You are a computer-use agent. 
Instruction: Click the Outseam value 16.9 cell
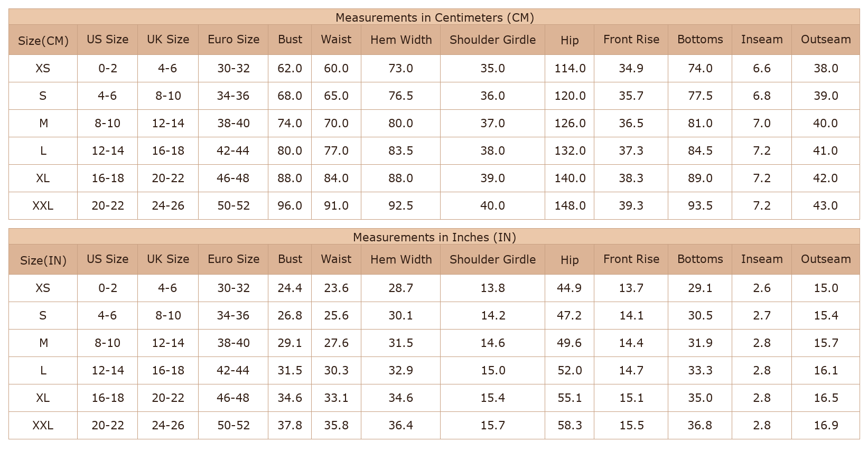pyautogui.click(x=825, y=425)
